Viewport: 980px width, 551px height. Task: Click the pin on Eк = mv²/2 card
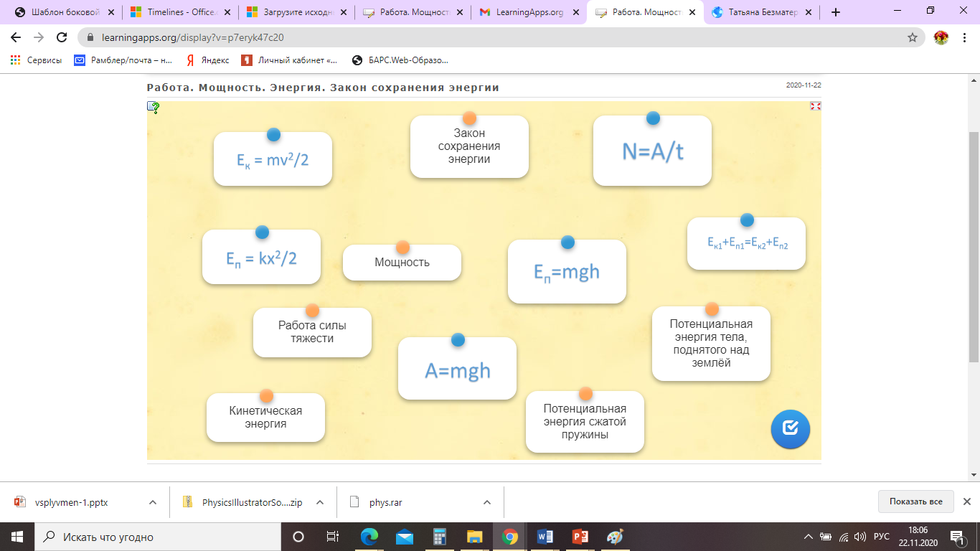[273, 134]
